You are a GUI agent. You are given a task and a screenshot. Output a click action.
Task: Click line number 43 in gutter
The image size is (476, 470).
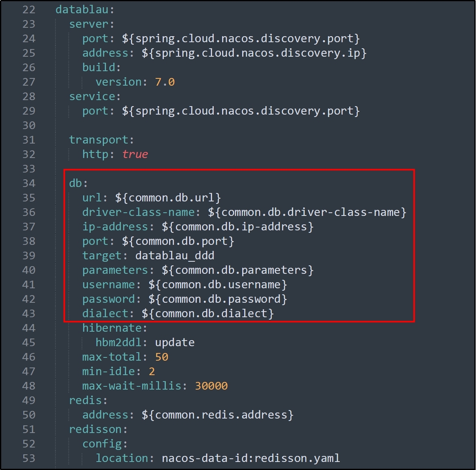pyautogui.click(x=29, y=314)
